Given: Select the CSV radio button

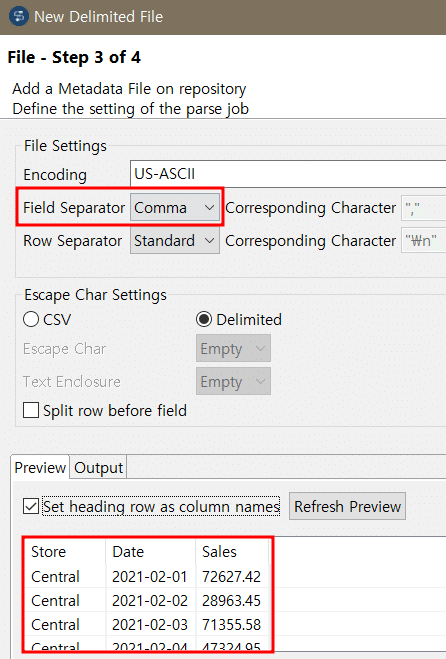Looking at the screenshot, I should point(31,319).
